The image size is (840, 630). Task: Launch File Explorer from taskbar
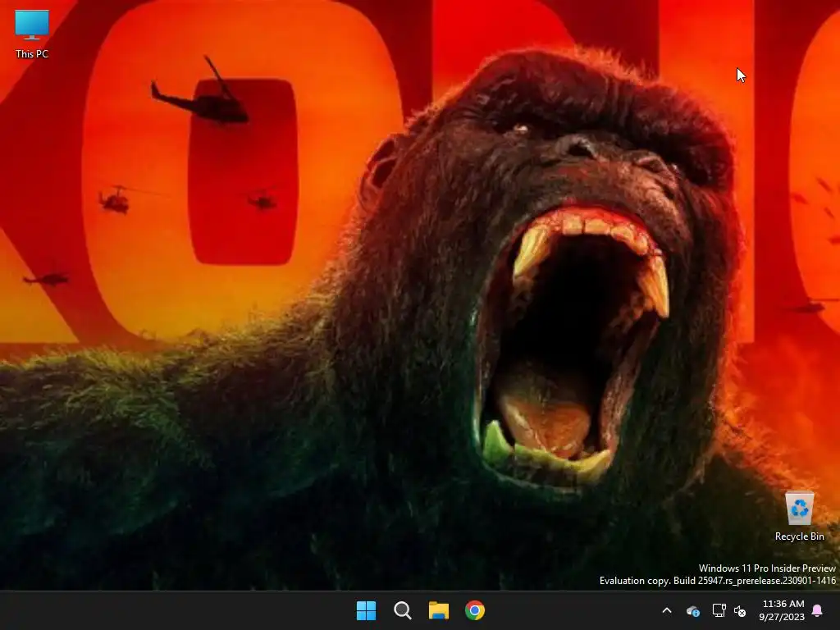click(439, 610)
